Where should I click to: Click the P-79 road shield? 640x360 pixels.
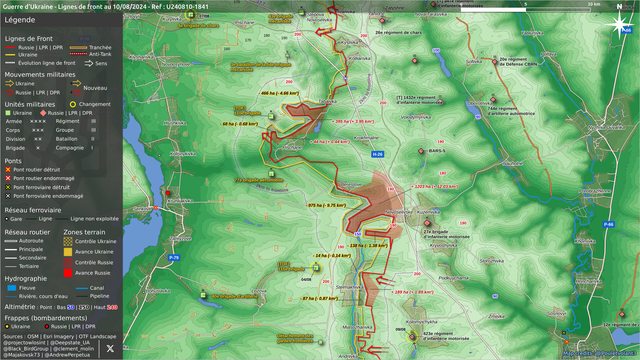[174, 258]
